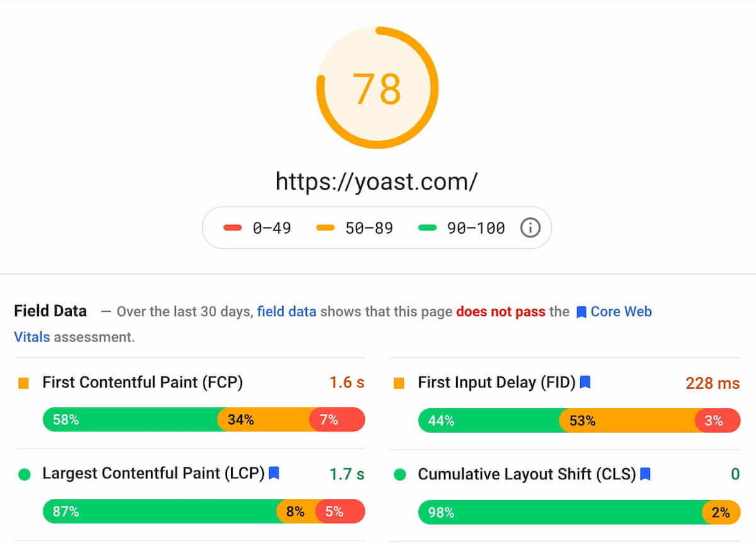Click the 78 performance score gauge
The width and height of the screenshot is (756, 548).
377,88
